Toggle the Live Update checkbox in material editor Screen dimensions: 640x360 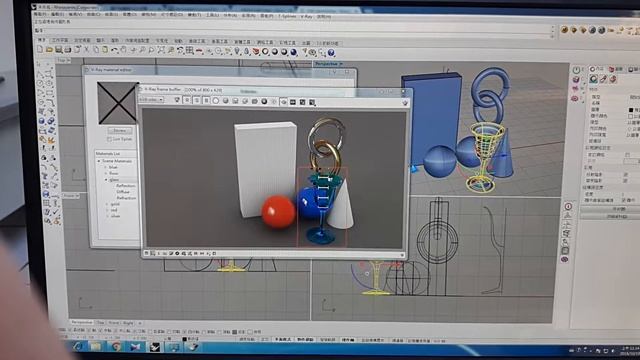coord(109,139)
